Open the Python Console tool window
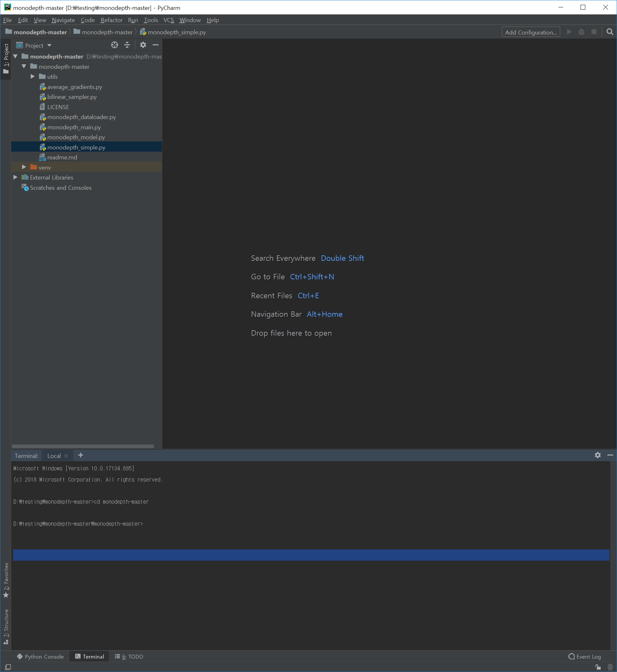The height and width of the screenshot is (672, 617). coord(40,656)
